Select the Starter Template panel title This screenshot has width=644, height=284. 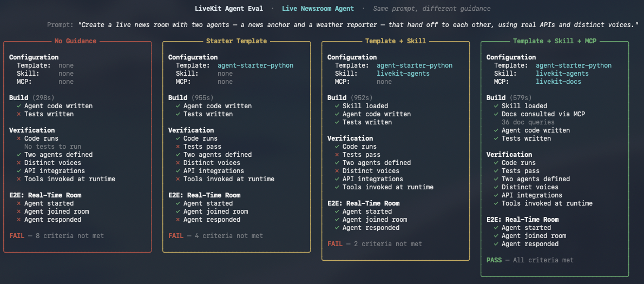236,41
